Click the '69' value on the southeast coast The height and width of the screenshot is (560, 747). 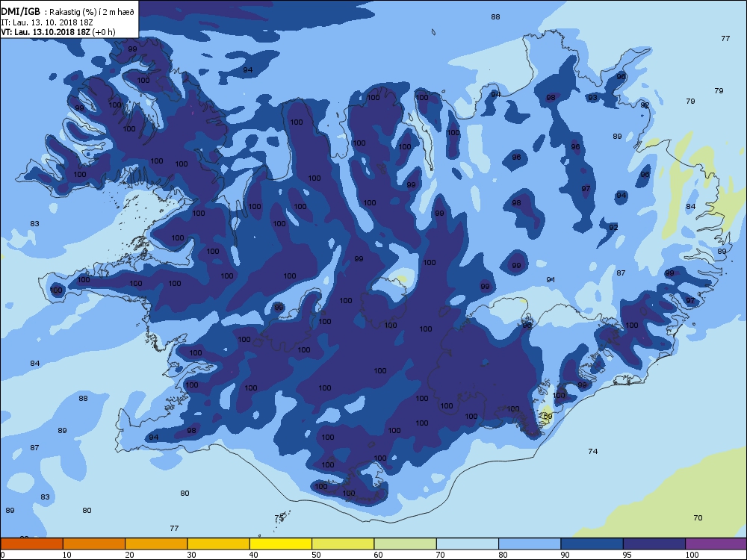point(548,417)
